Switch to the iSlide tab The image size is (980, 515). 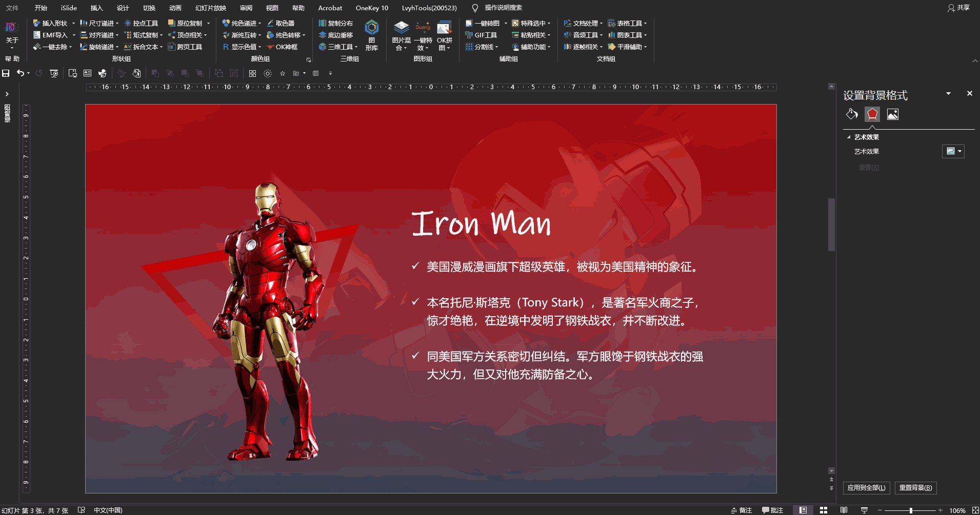point(69,8)
